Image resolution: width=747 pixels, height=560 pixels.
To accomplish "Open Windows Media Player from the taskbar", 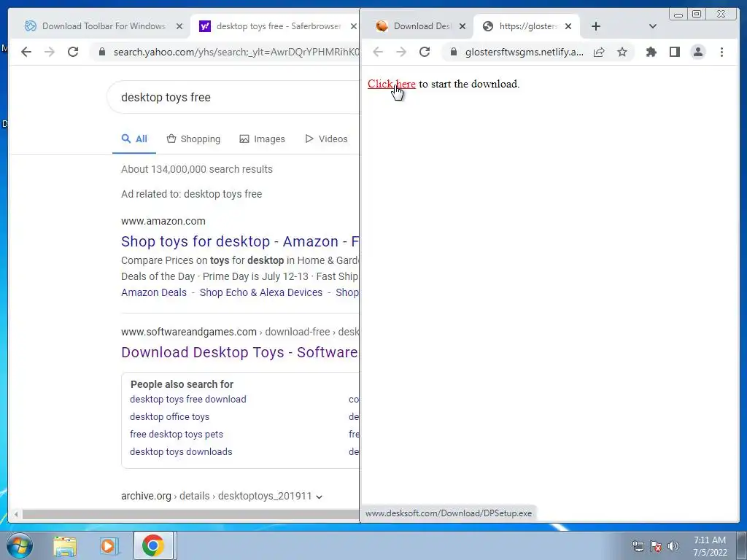I will [x=109, y=545].
